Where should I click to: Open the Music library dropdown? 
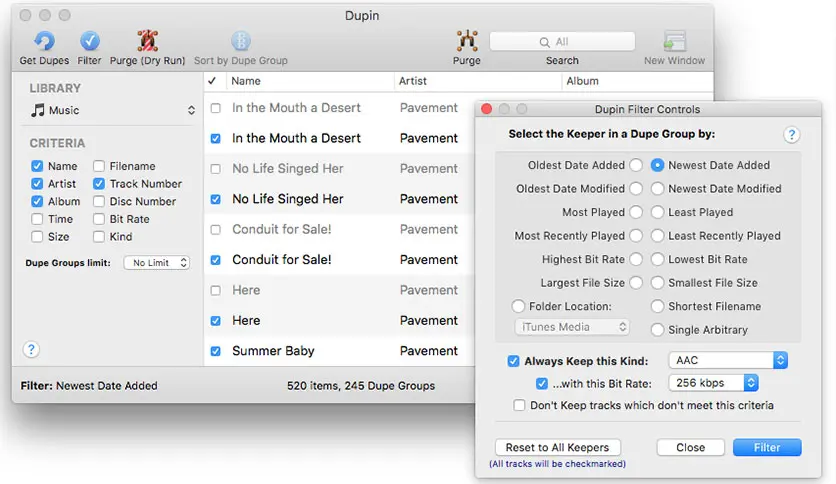tap(112, 110)
